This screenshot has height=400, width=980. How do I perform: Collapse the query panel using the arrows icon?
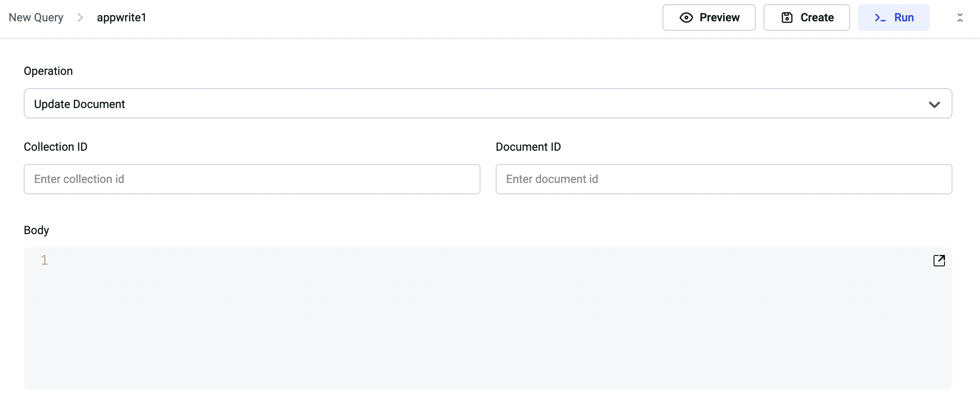(x=960, y=18)
